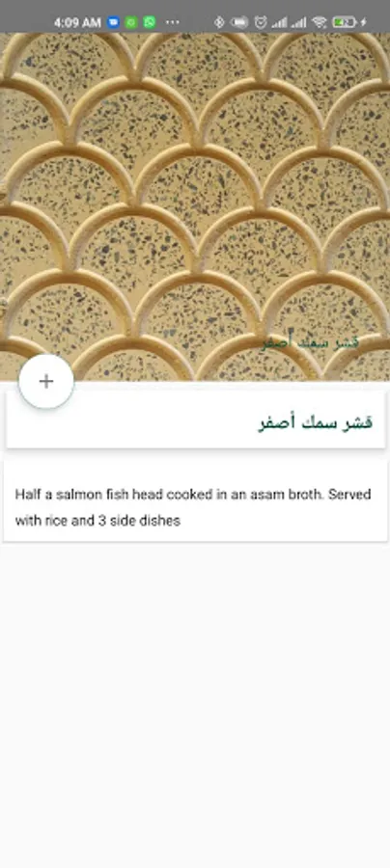Tap the alarm clock status icon
The width and height of the screenshot is (390, 868).
pos(261,22)
